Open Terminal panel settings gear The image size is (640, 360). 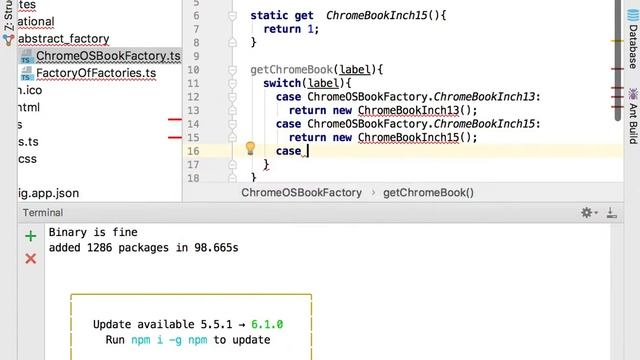589,213
